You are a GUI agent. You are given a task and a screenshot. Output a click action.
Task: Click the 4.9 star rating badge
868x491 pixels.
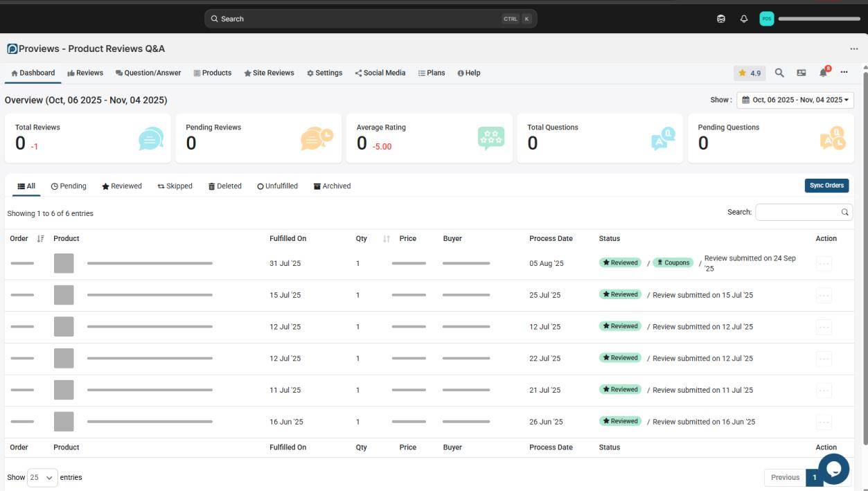coord(750,73)
